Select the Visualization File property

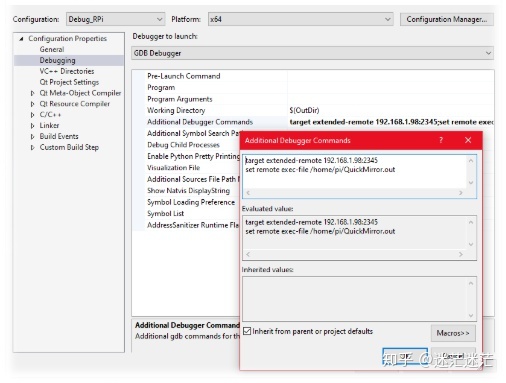tap(173, 168)
